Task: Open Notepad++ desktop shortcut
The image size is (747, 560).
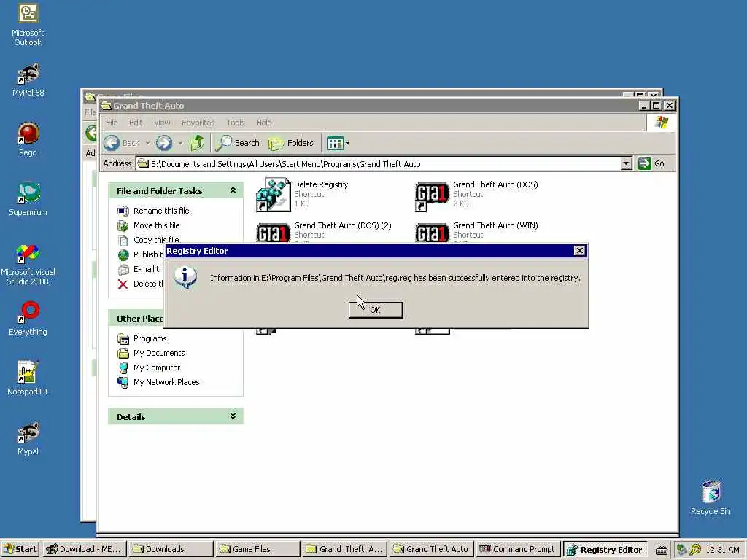Action: [x=28, y=378]
